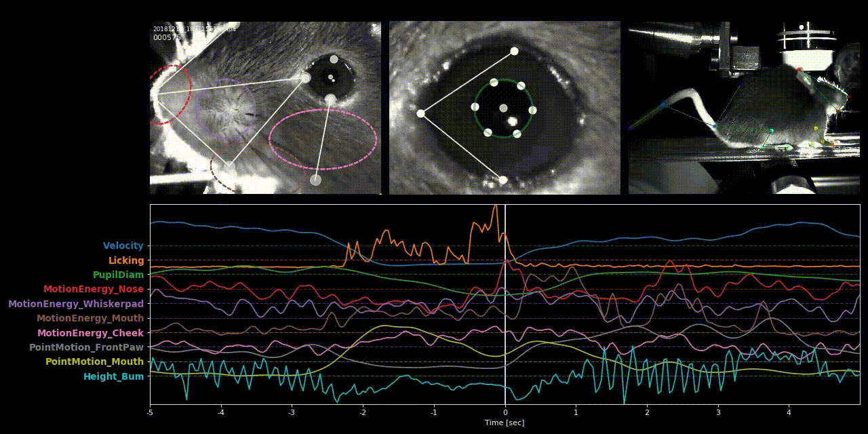Viewport: 868px width, 434px height.
Task: Click the -2 tick on the time axis
Action: point(363,412)
